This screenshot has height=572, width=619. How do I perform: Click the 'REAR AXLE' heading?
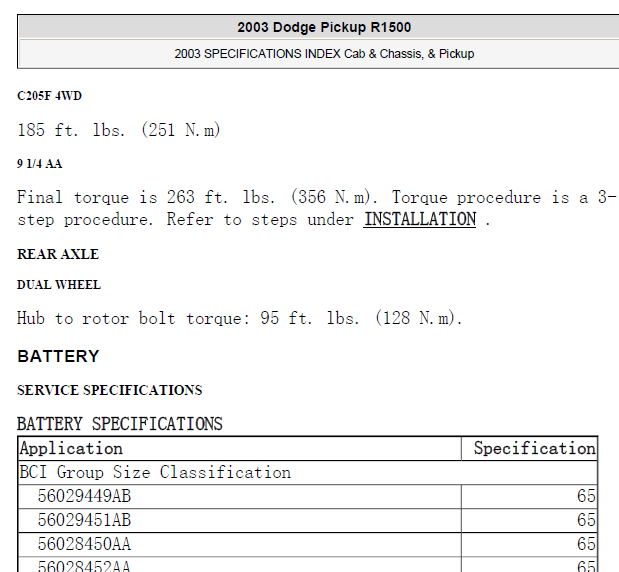click(58, 254)
